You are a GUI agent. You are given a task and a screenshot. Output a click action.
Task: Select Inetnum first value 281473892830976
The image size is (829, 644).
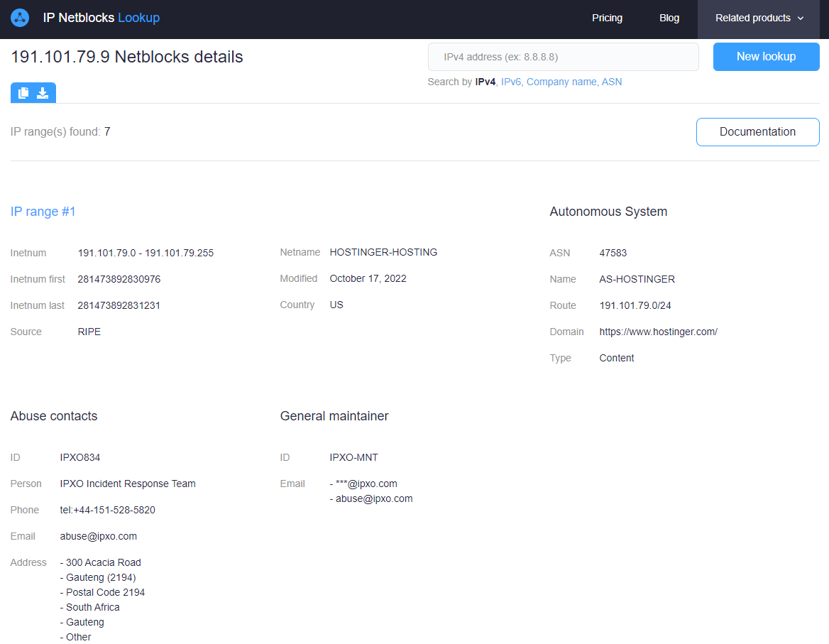119,279
